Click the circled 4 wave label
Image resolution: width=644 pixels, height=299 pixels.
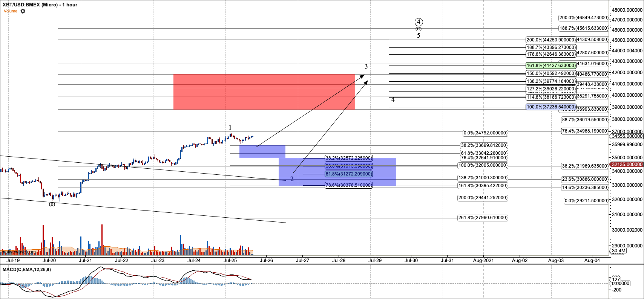pos(419,22)
